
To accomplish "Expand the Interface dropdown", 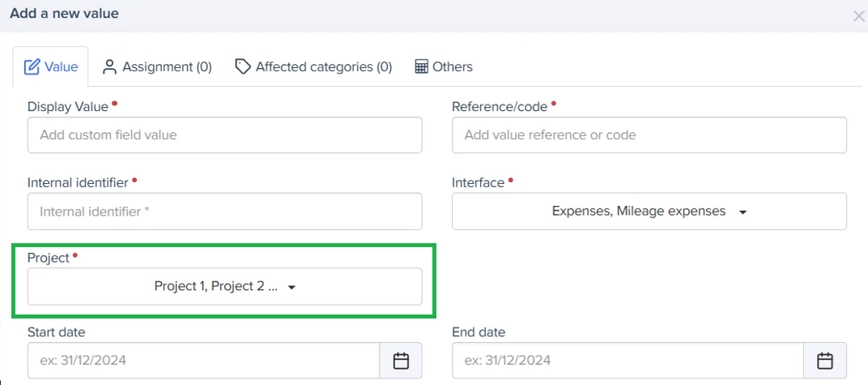I will pos(649,212).
